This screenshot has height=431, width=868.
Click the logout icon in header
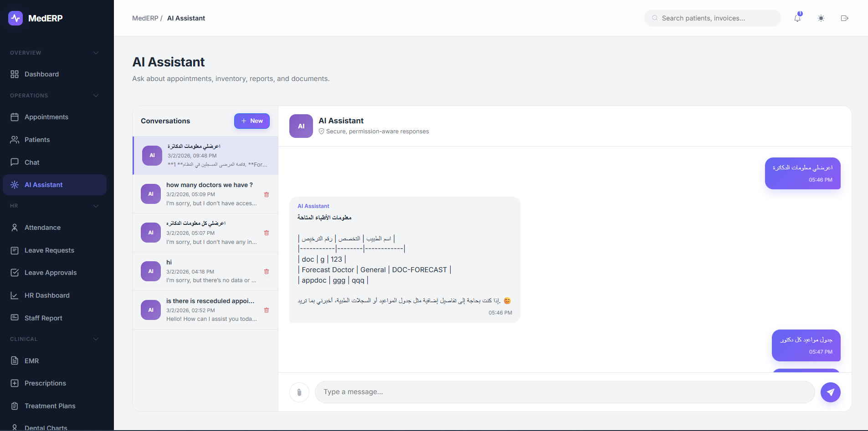coord(844,18)
